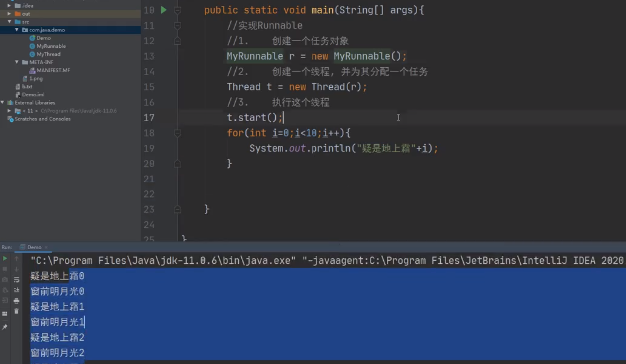Expand the out folder arrow
Screen dimensions: 626x364
[9, 14]
